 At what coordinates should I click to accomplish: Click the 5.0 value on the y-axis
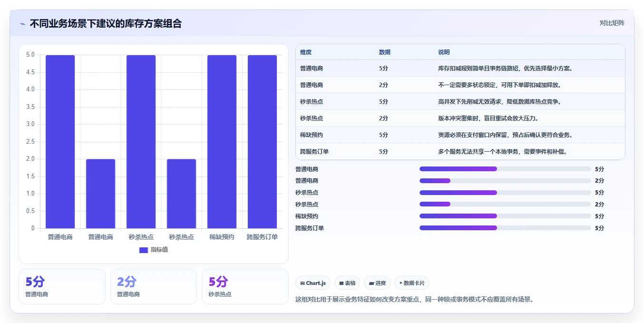[x=30, y=55]
